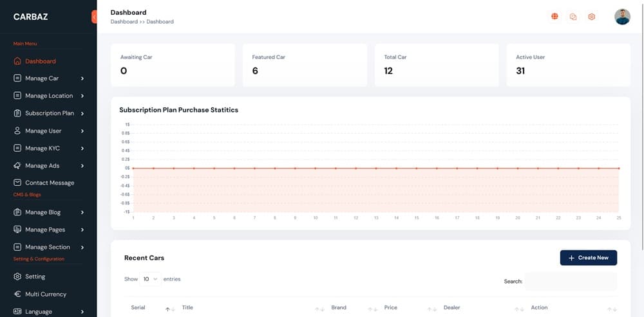This screenshot has width=644, height=317.
Task: Click the Dashboard home icon in sidebar
Action: click(17, 61)
